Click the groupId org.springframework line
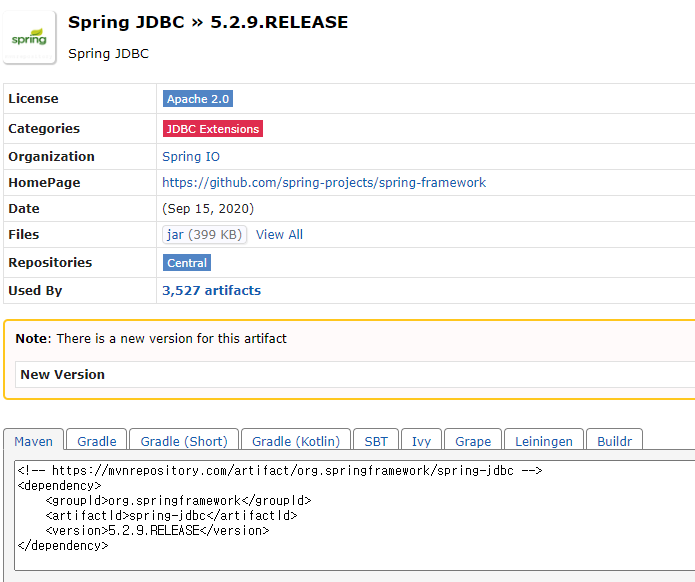 (x=178, y=500)
